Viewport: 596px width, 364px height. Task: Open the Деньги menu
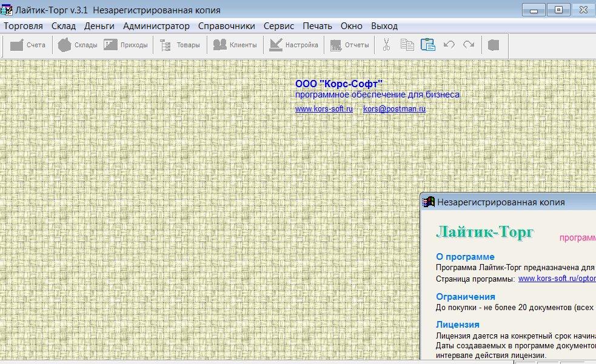pyautogui.click(x=99, y=26)
